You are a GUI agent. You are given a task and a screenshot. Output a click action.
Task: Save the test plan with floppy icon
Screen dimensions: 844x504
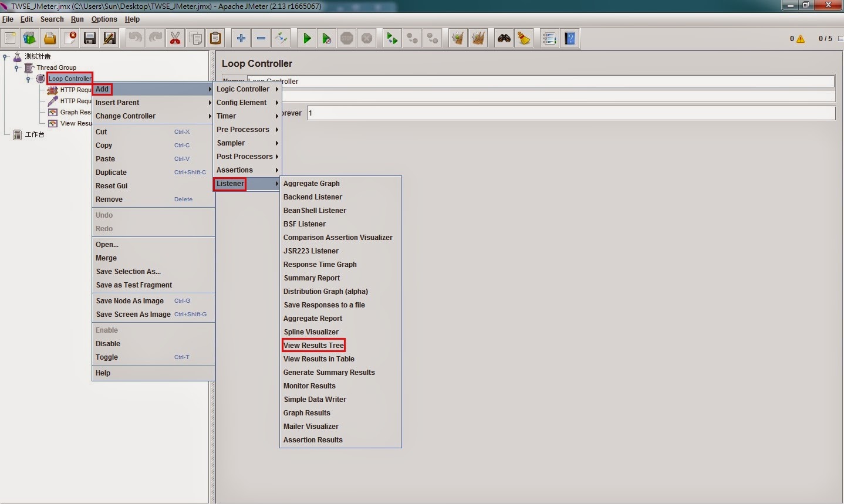[x=90, y=38]
